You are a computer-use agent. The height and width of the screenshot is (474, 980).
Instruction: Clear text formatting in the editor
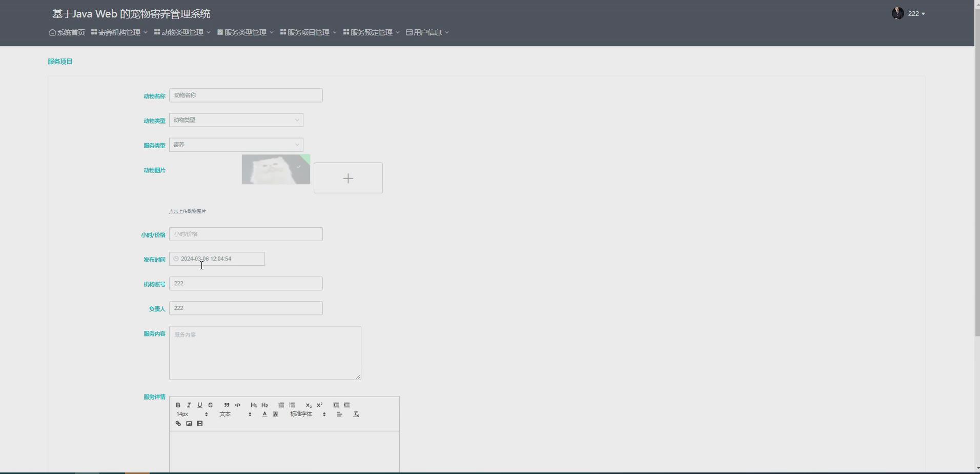(x=356, y=414)
